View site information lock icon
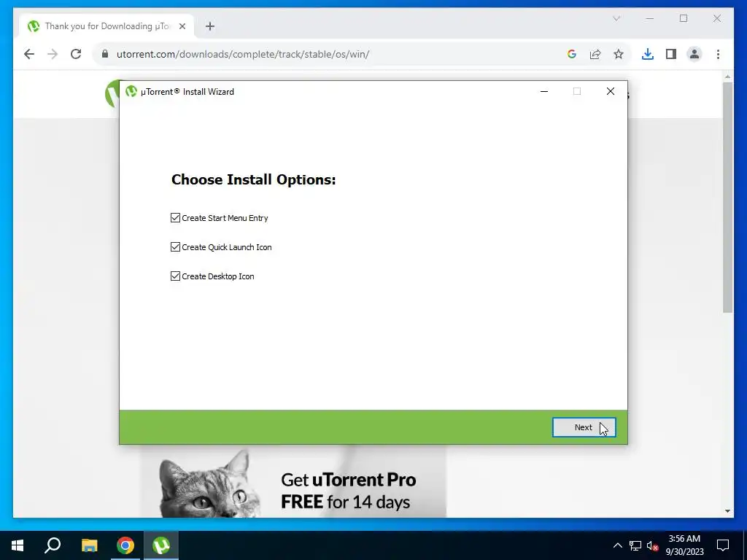This screenshot has height=560, width=747. 105,54
